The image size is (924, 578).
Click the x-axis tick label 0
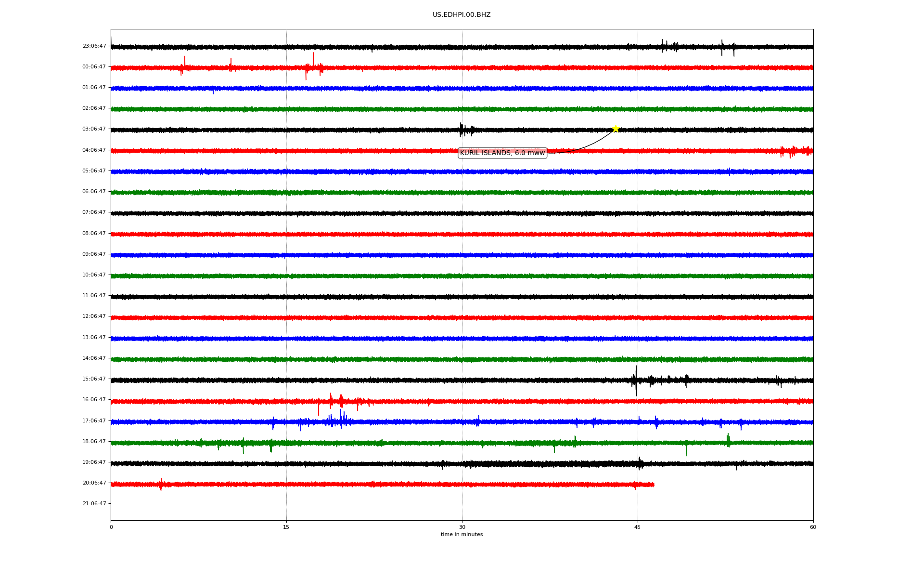[111, 527]
